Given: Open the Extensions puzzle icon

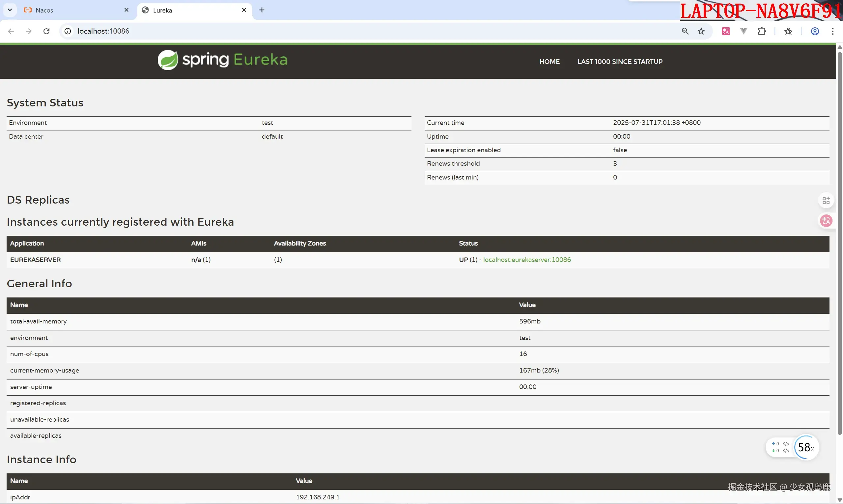Looking at the screenshot, I should 762,31.
